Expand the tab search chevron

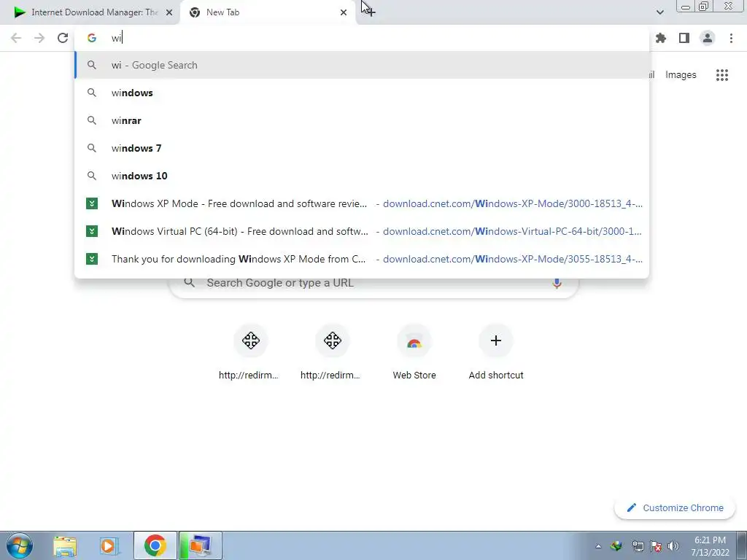click(659, 12)
